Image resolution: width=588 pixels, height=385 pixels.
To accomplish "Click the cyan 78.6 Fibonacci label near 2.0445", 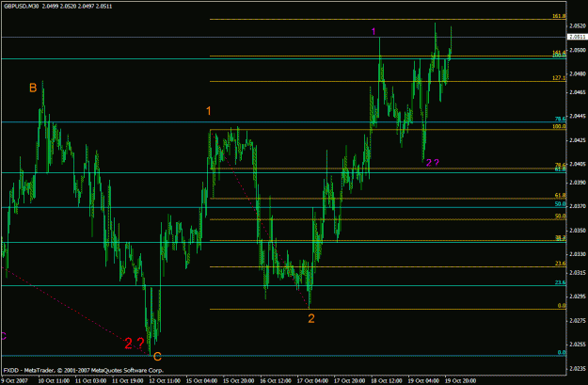I will click(x=561, y=119).
